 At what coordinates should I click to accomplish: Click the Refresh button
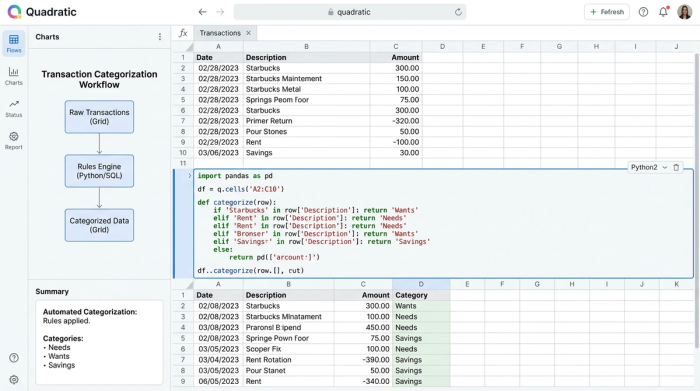tap(607, 12)
